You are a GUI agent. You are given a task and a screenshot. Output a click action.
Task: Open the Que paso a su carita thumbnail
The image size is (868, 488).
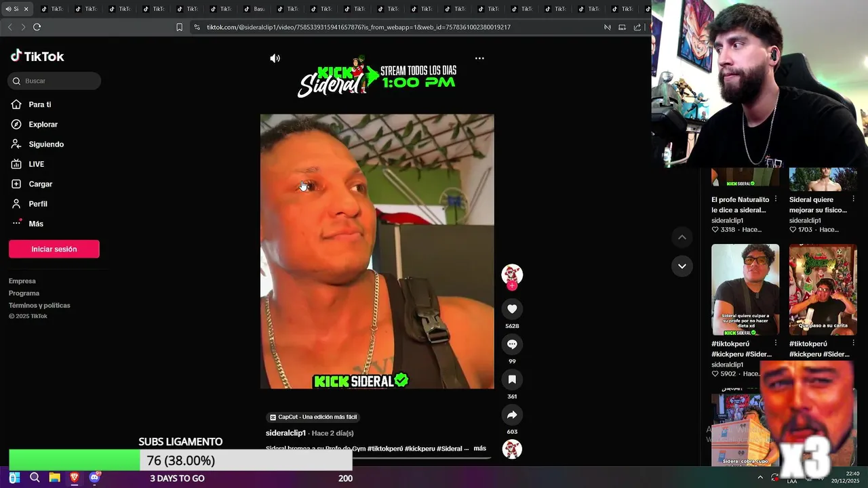tap(823, 289)
